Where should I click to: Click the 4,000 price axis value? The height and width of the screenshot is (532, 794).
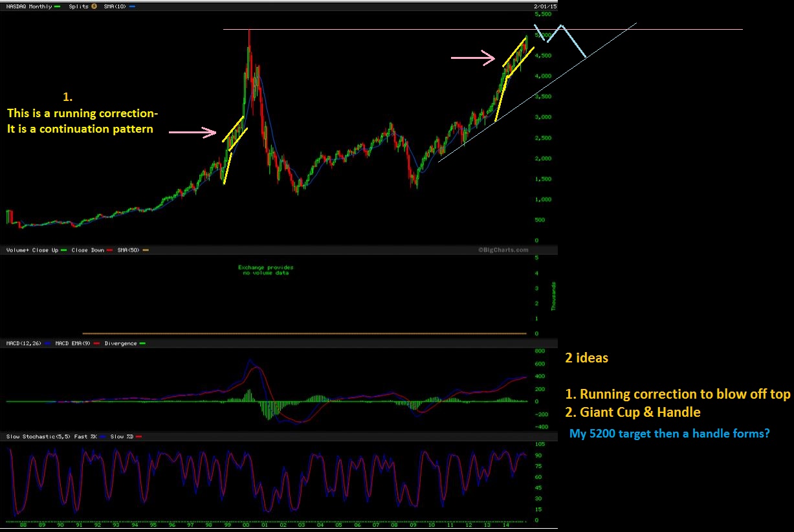(x=542, y=76)
